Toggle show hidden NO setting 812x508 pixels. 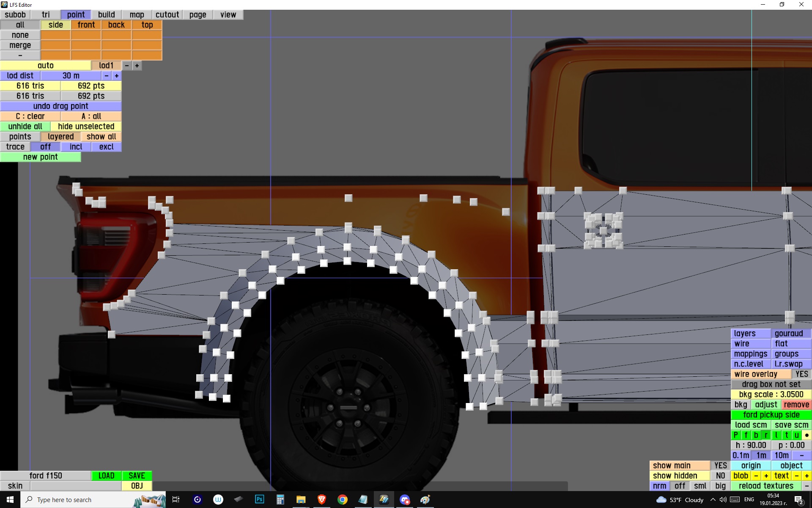point(720,476)
